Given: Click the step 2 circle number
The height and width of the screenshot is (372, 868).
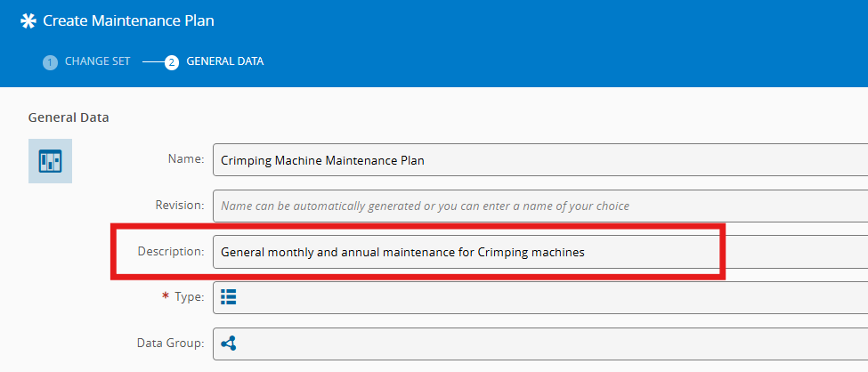Looking at the screenshot, I should click(x=172, y=62).
